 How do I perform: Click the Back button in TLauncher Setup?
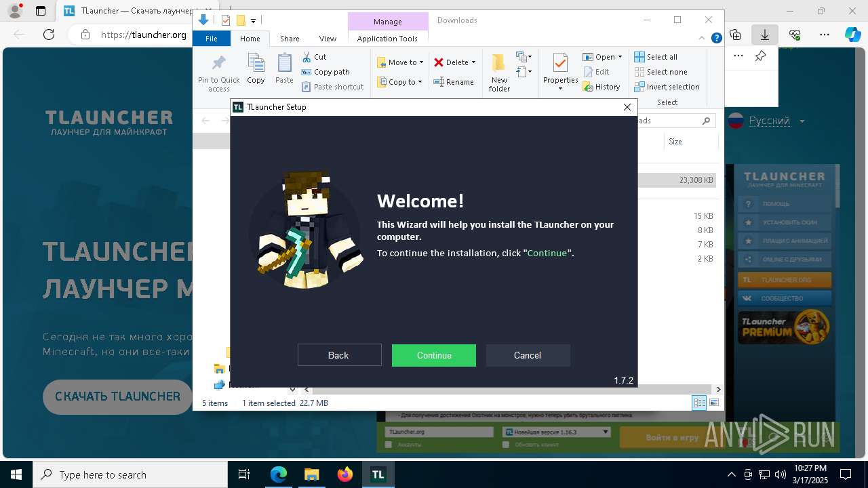338,355
